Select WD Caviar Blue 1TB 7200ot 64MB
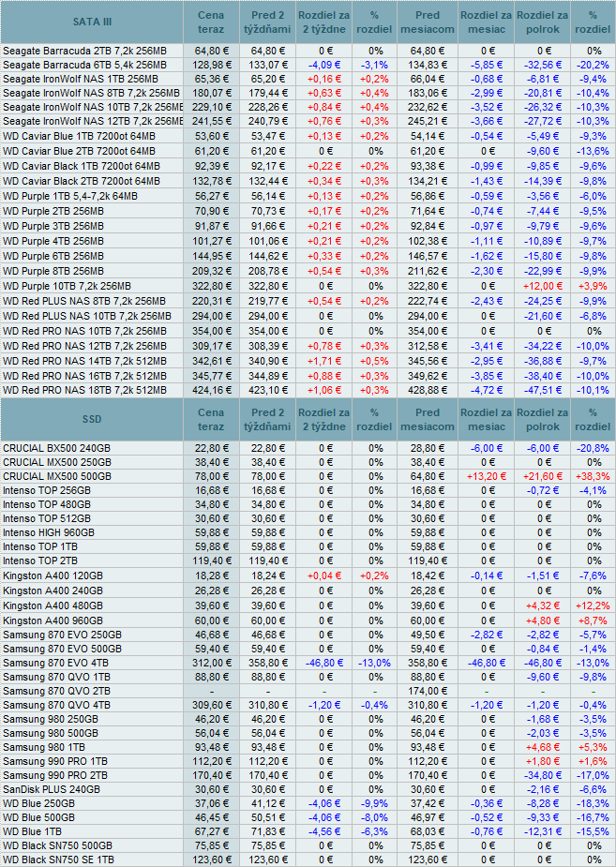 tap(79, 136)
